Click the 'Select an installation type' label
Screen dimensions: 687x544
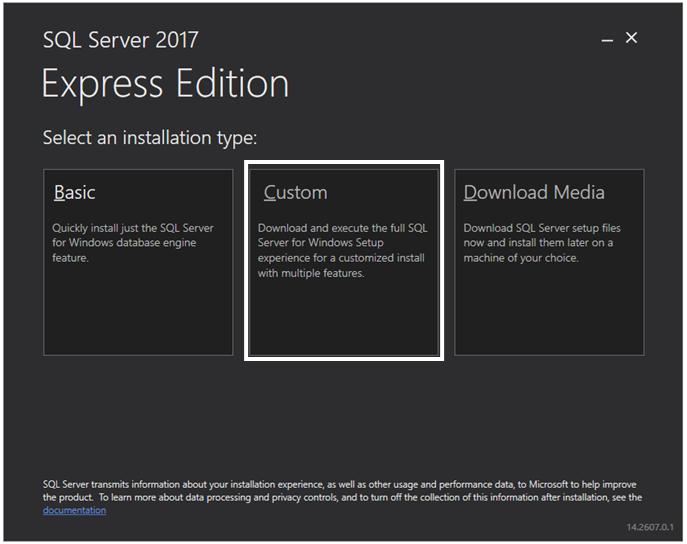click(x=150, y=138)
